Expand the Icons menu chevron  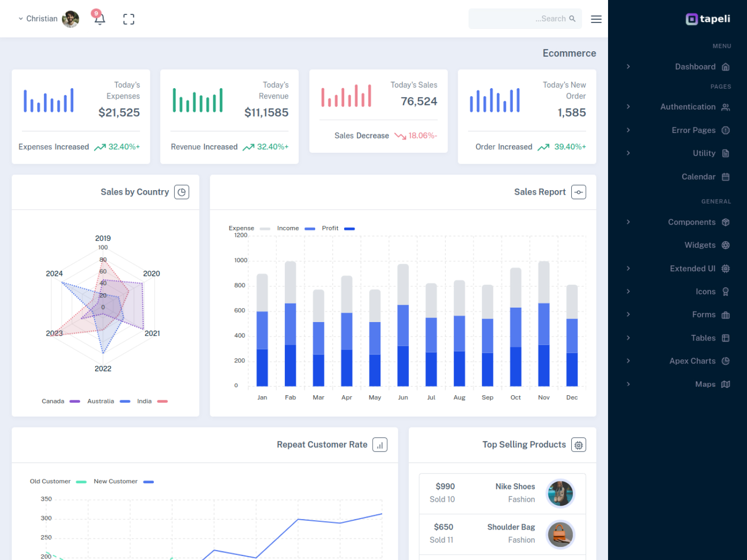(x=628, y=292)
